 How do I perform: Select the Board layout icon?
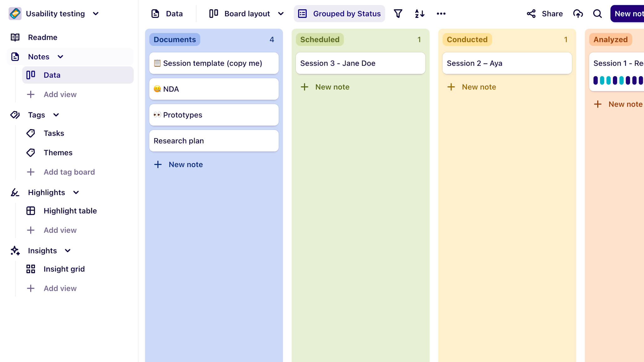click(213, 13)
